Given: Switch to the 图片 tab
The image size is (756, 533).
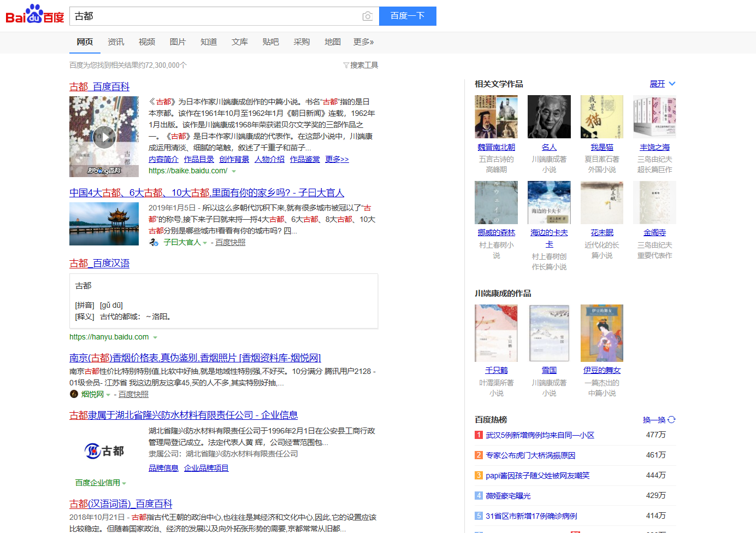Looking at the screenshot, I should click(x=178, y=42).
